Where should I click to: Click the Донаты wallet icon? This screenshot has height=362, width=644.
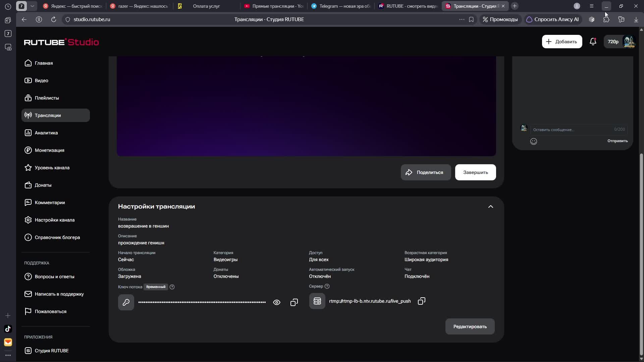click(x=28, y=185)
